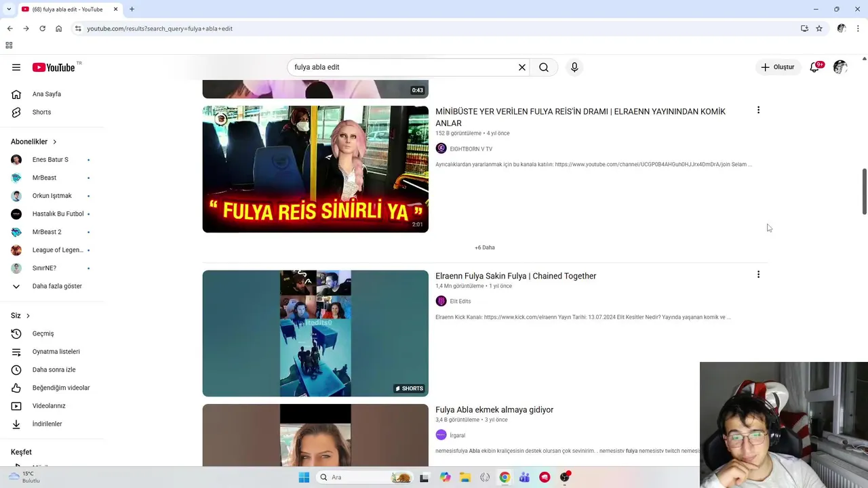Play the FULYA REİS SİNİRLİ YA thumbnail

pyautogui.click(x=315, y=169)
